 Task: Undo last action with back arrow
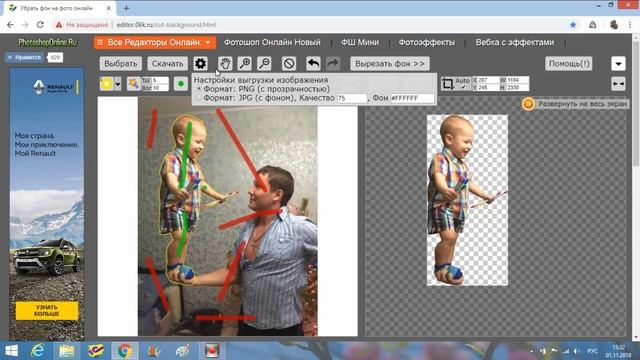pyautogui.click(x=313, y=63)
